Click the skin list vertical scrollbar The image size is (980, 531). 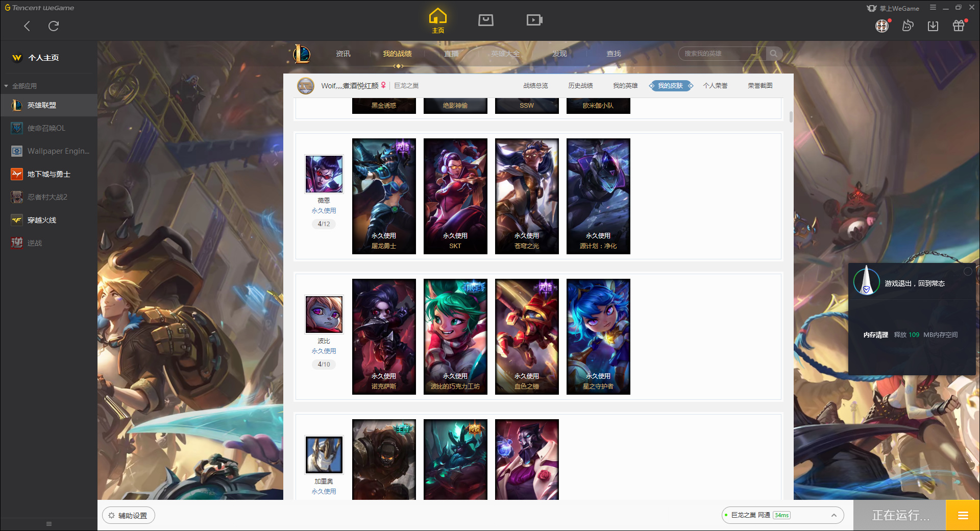(791, 117)
